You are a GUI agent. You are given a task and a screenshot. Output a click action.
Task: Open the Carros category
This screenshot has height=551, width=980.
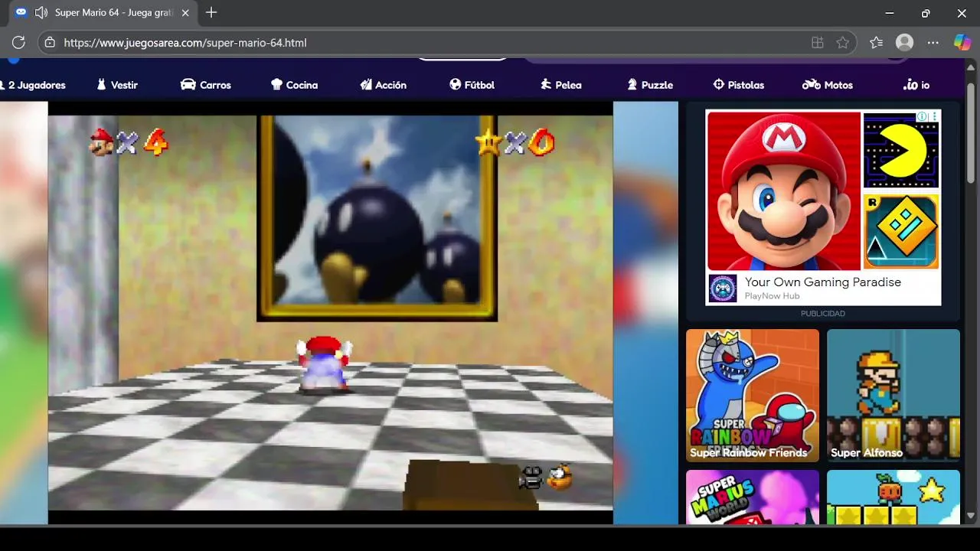205,85
